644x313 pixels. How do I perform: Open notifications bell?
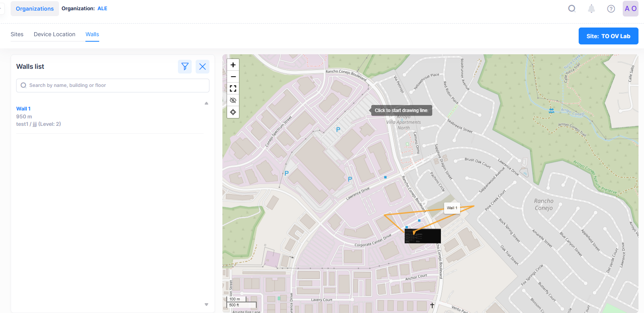click(591, 9)
